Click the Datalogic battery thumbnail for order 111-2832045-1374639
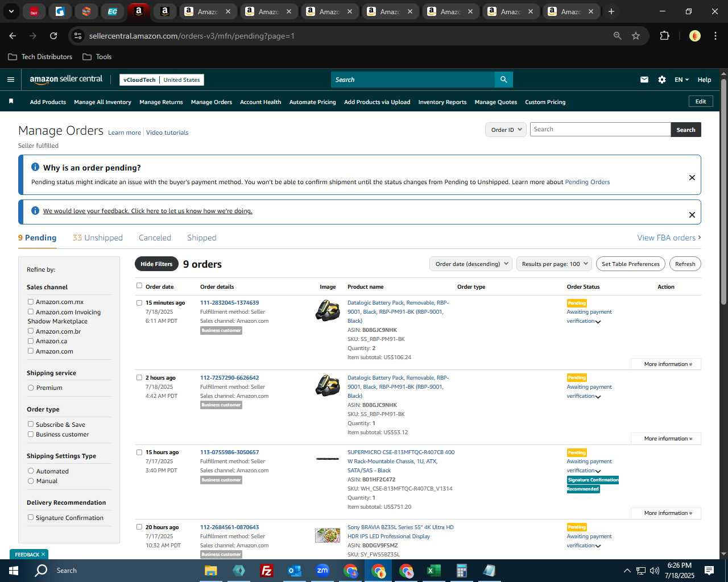This screenshot has width=728, height=582. coord(328,310)
